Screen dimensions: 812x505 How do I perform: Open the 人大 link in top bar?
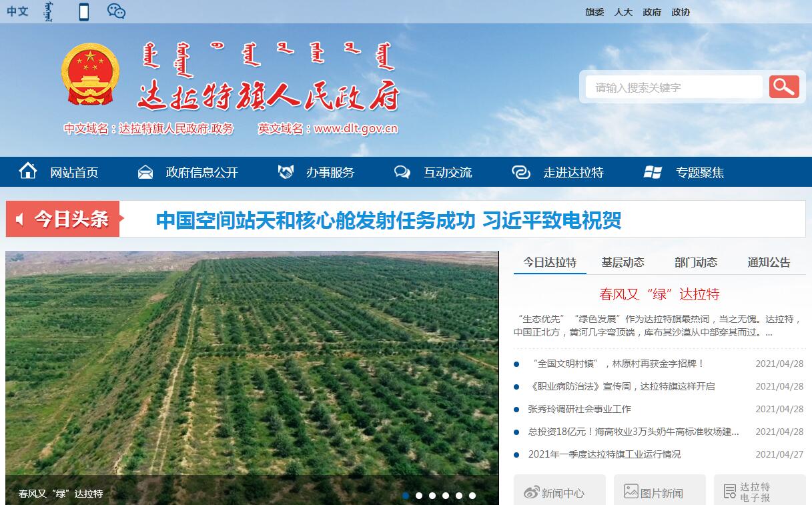coord(623,12)
